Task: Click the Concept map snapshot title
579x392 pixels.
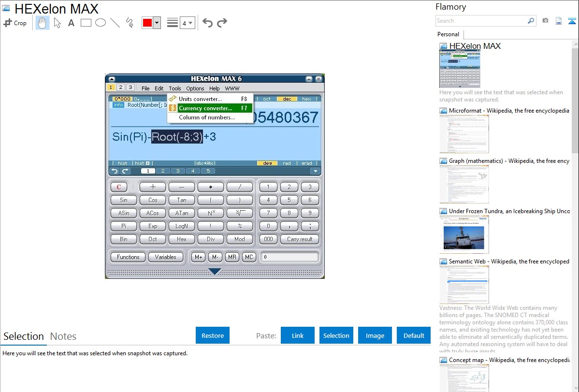Action: click(x=509, y=360)
